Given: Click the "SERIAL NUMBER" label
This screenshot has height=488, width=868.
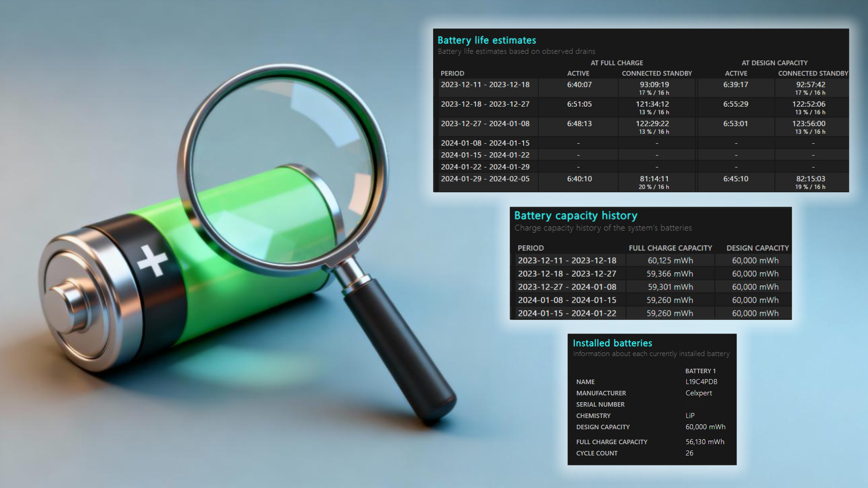Looking at the screenshot, I should (600, 404).
